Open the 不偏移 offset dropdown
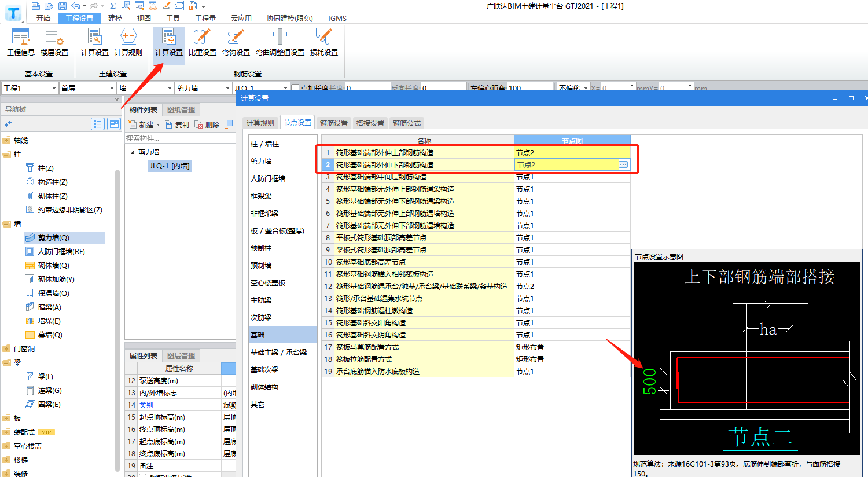868x477 pixels. tap(586, 88)
